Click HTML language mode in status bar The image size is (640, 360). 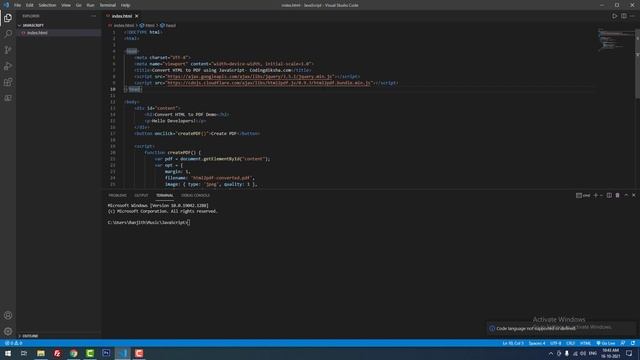click(585, 343)
